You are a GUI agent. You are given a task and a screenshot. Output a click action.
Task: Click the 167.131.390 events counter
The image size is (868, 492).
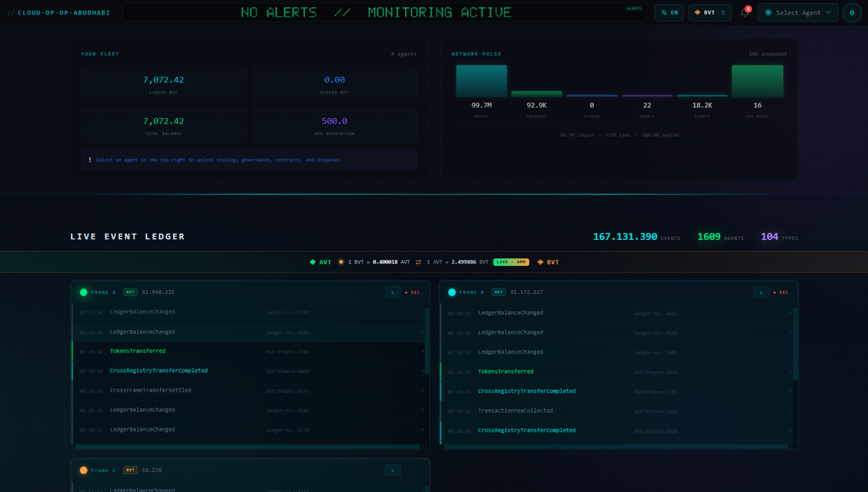625,237
